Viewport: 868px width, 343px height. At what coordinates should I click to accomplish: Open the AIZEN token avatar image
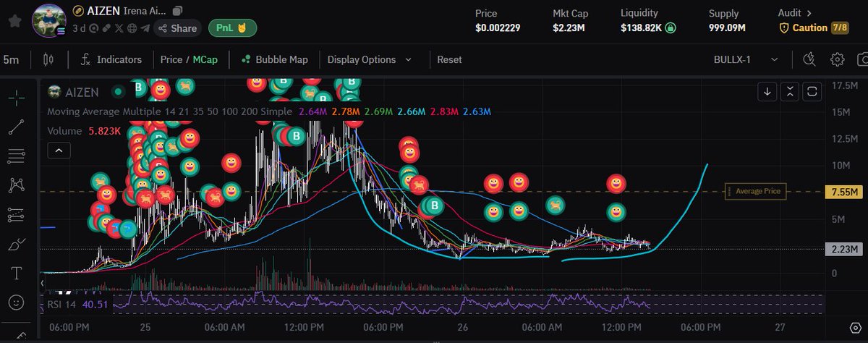(49, 20)
